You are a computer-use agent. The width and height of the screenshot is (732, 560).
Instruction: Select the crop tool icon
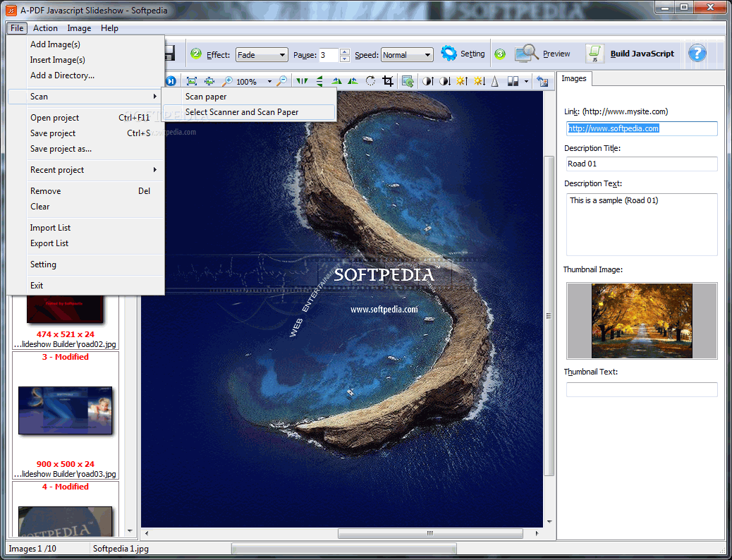pos(387,81)
